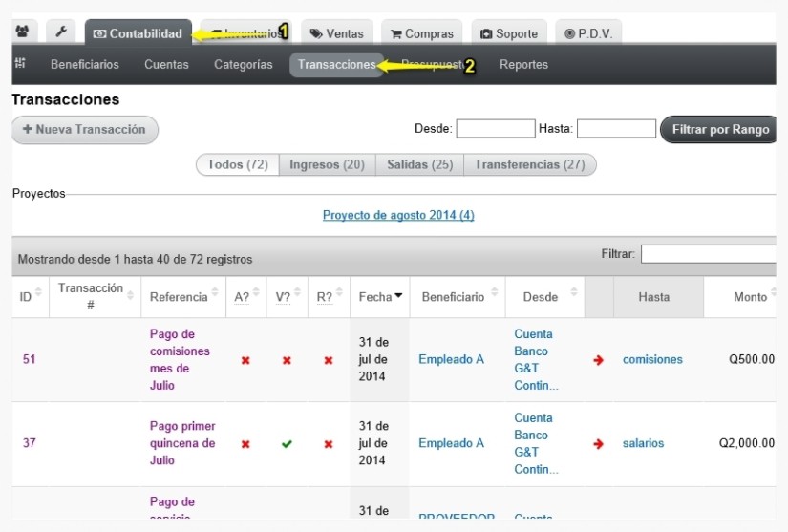
Task: Show Transferencias (27) transactions
Action: 530,165
